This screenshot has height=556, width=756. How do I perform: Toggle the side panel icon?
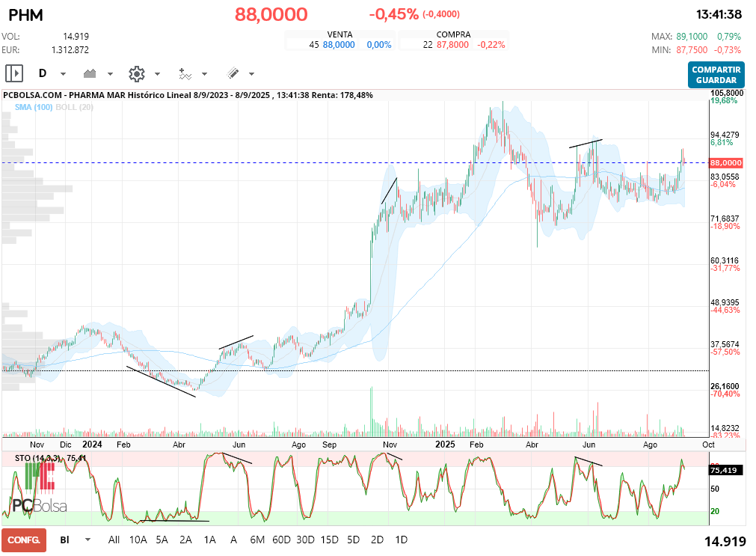pos(14,73)
